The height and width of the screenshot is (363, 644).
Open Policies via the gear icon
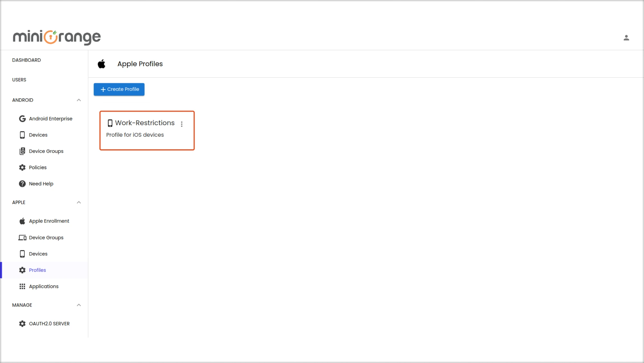(22, 167)
